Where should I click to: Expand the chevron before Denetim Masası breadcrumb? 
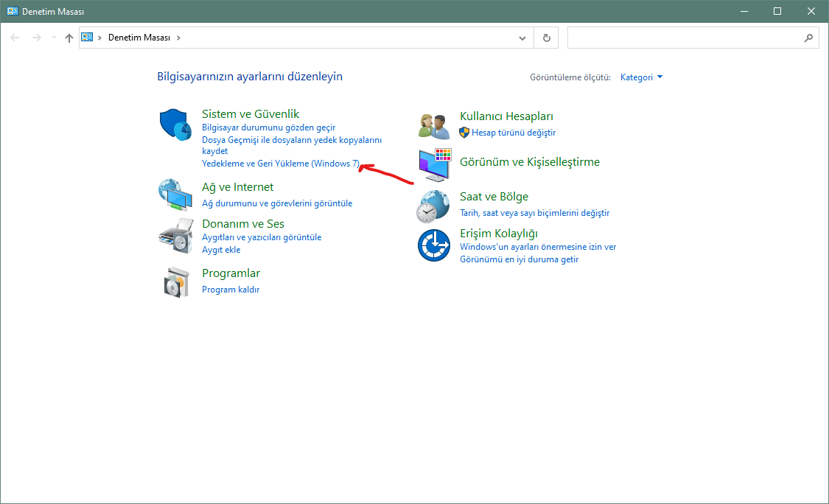pos(99,38)
